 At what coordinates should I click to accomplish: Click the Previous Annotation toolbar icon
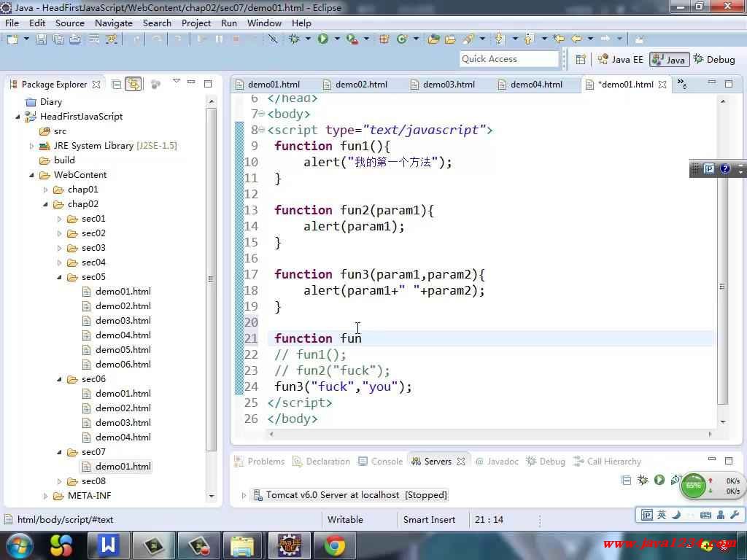[528, 39]
